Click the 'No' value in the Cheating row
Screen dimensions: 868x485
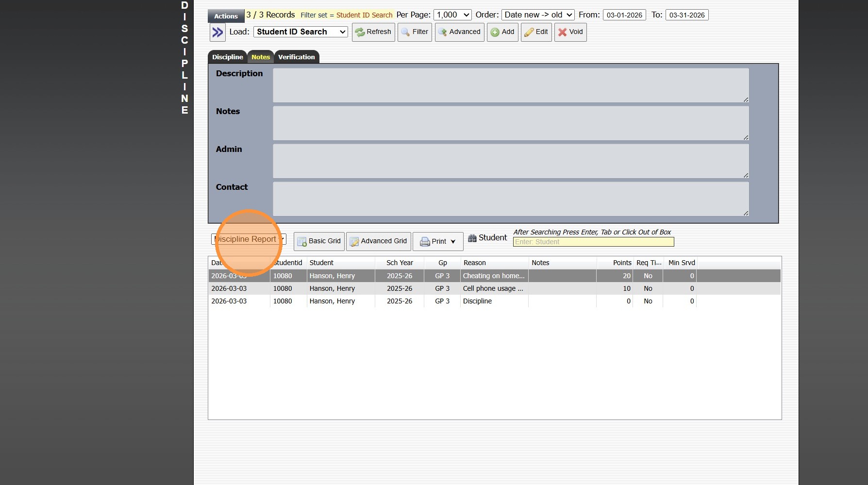pos(648,276)
